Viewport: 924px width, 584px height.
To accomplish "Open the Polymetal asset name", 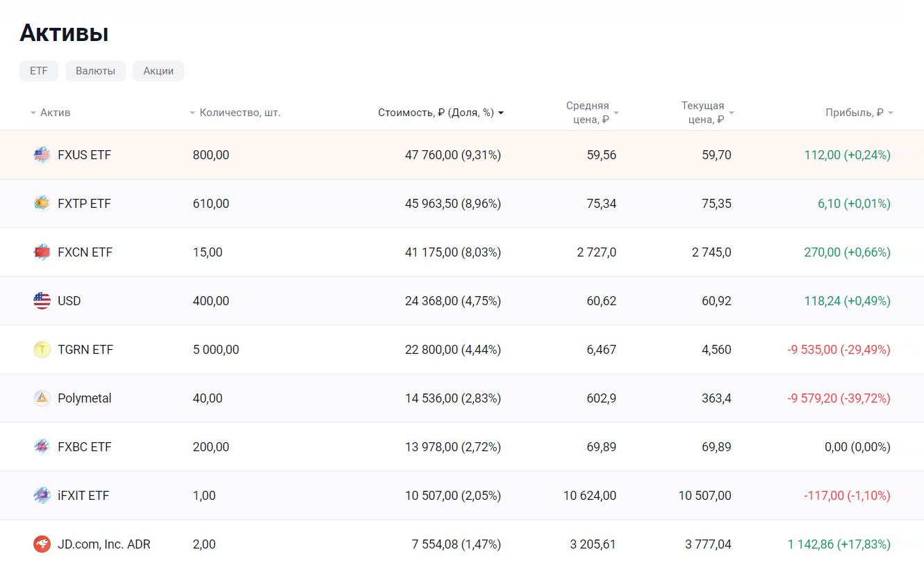I will (85, 398).
